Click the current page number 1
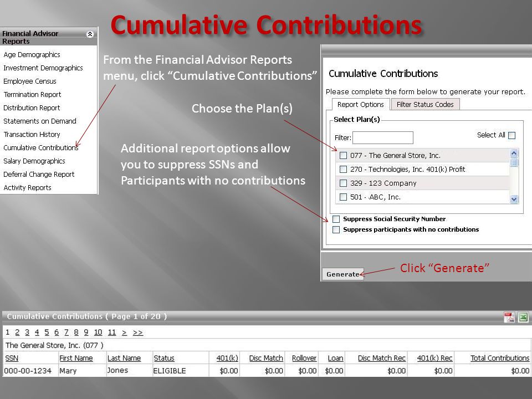 click(x=7, y=332)
